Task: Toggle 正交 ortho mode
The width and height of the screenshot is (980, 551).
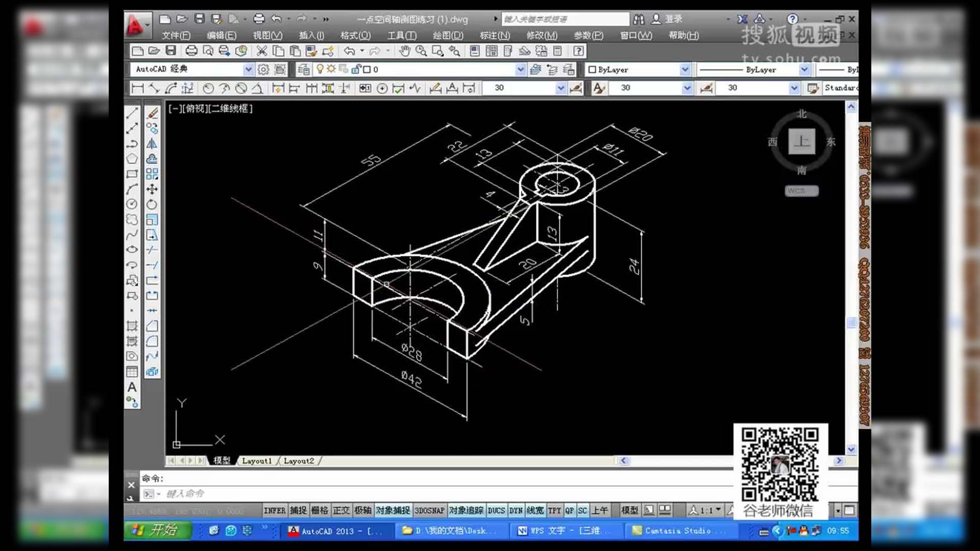Action: [341, 510]
